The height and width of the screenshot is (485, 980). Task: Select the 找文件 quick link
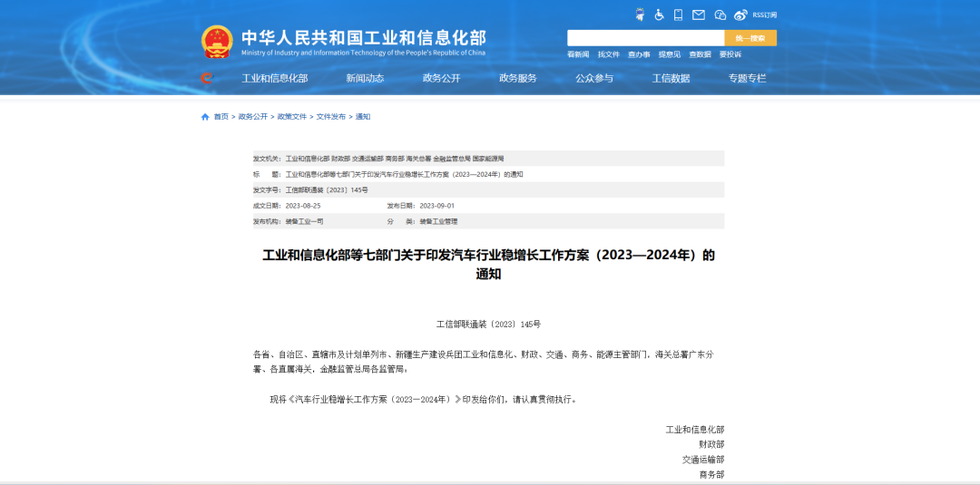pos(608,55)
